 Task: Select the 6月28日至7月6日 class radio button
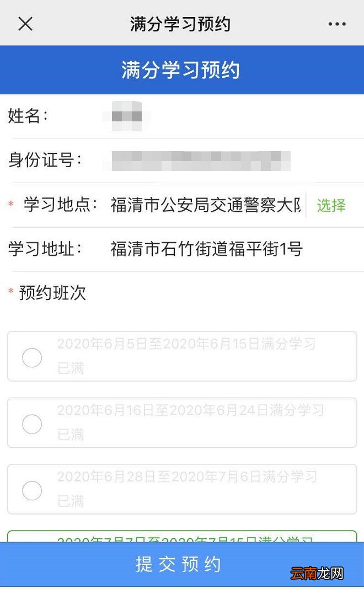(32, 490)
